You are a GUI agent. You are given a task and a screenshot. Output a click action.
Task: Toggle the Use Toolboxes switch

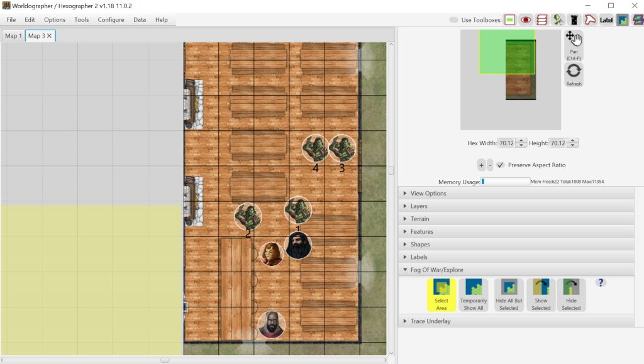(453, 20)
